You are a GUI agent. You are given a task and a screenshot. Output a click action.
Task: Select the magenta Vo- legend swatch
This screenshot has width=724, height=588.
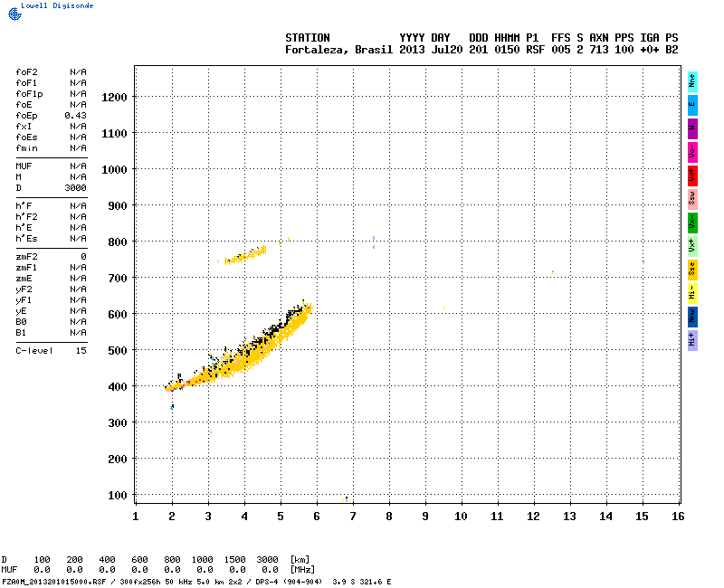(692, 152)
